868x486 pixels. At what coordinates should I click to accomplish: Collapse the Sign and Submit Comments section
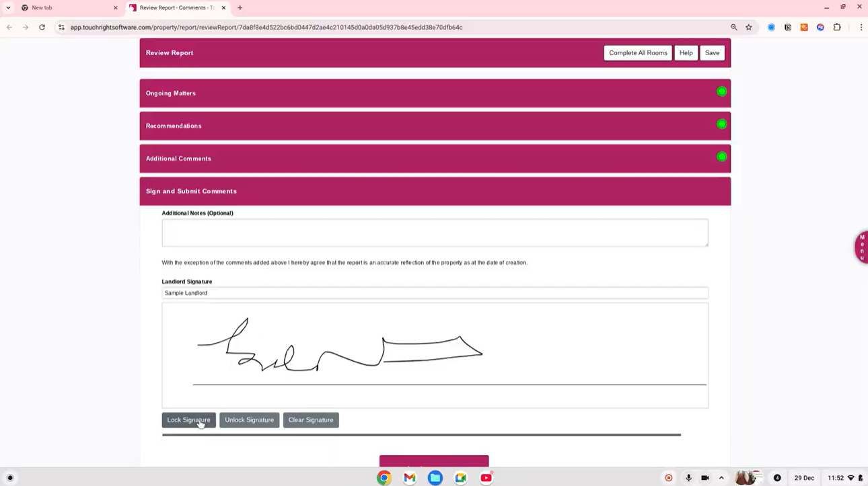click(x=191, y=192)
